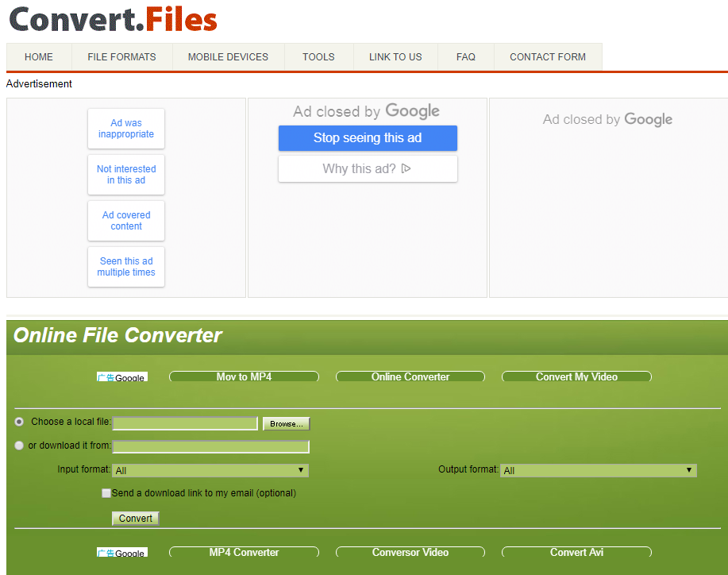This screenshot has width=728, height=575.
Task: Click the Convert button
Action: pyautogui.click(x=136, y=519)
